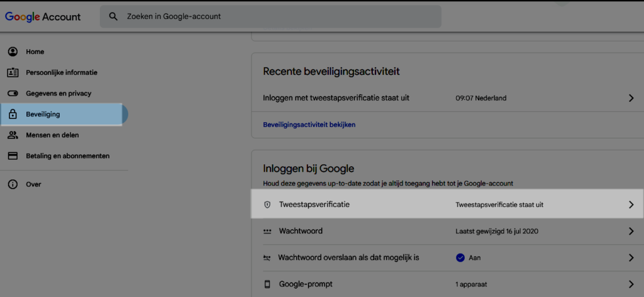Select the Beveiliging sidebar item
This screenshot has height=297, width=644.
click(64, 114)
